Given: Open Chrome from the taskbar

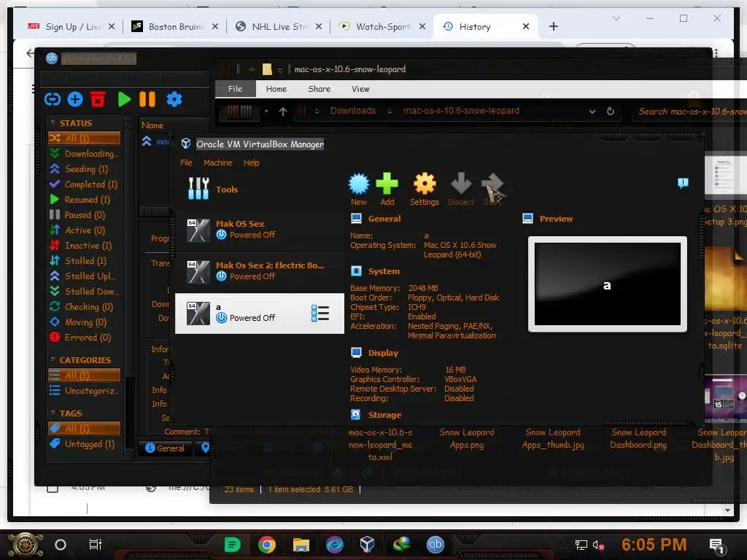Looking at the screenshot, I should [x=267, y=544].
